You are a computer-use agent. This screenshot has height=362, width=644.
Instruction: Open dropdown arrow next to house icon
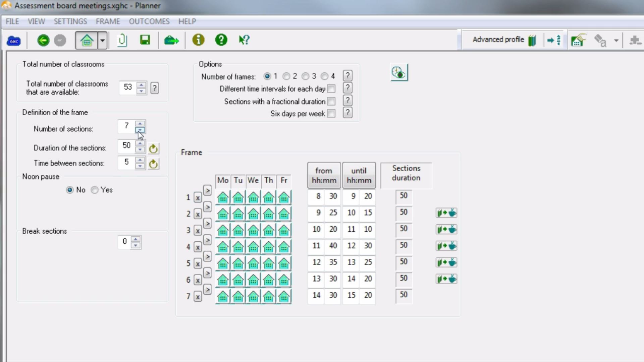pos(103,40)
